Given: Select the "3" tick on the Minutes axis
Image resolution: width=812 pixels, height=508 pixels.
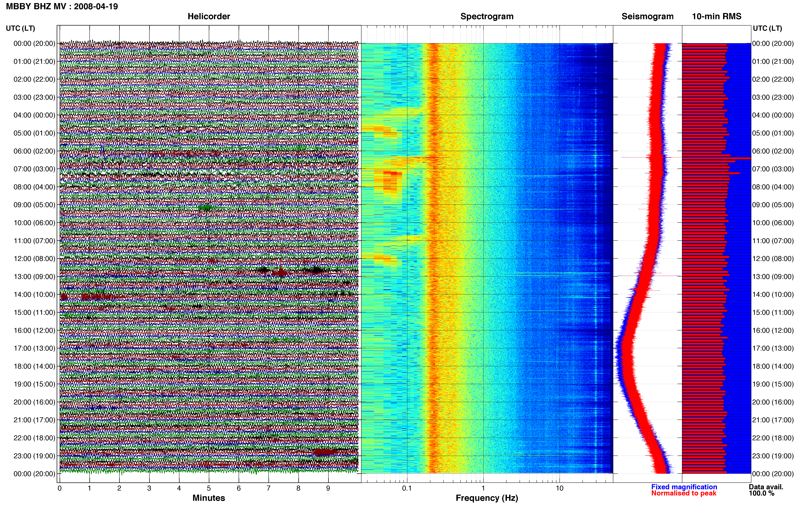Looking at the screenshot, I should (149, 488).
